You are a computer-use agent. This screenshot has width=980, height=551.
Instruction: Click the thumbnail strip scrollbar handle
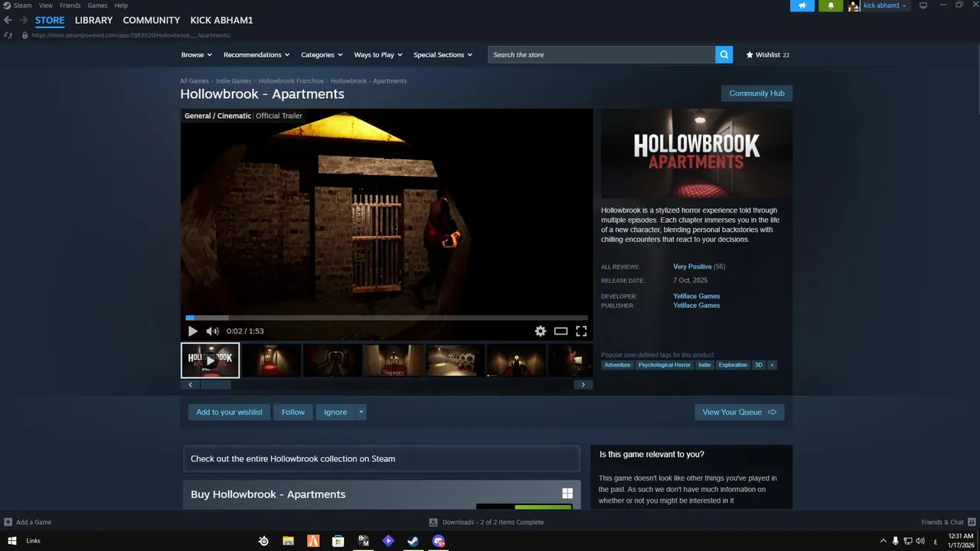(x=215, y=385)
